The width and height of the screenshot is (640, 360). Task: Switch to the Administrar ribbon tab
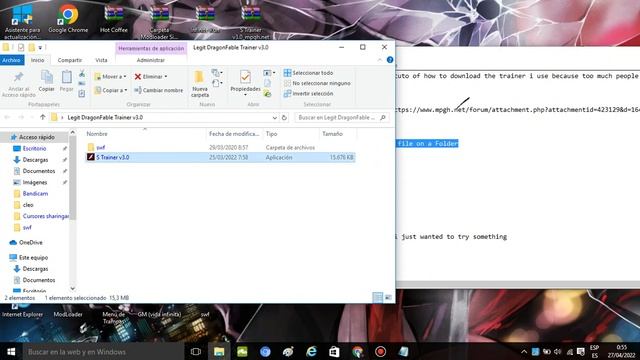pos(151,60)
